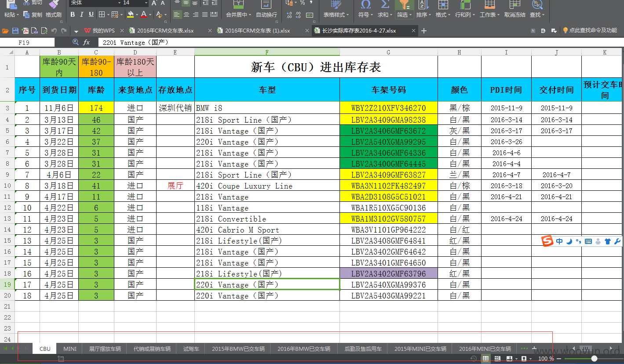
Task: Apply yellow fill color bucket
Action: 130,15
